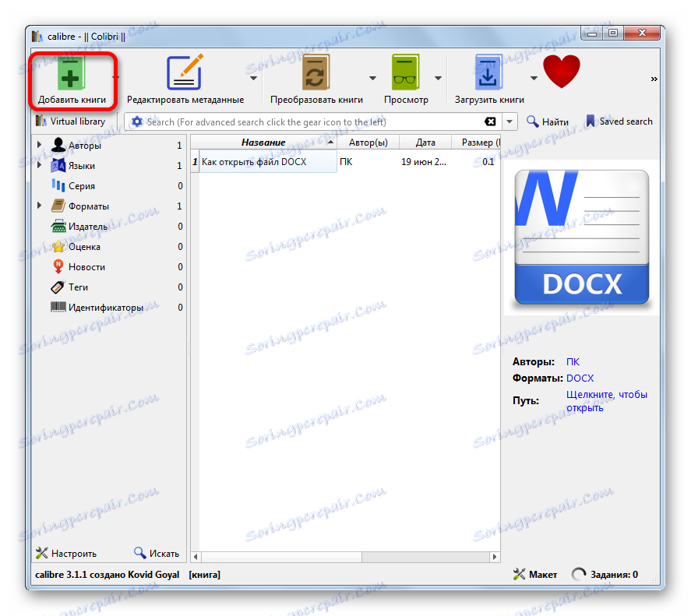Image resolution: width=691 pixels, height=616 pixels.
Task: Select Форматы in the tag browser
Action: pyautogui.click(x=88, y=206)
